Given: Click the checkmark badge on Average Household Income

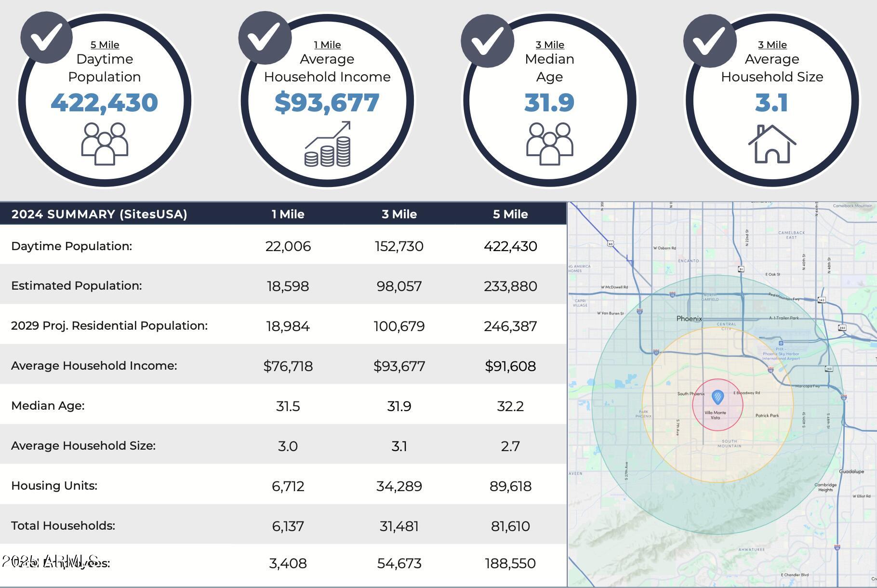Looking at the screenshot, I should point(265,38).
